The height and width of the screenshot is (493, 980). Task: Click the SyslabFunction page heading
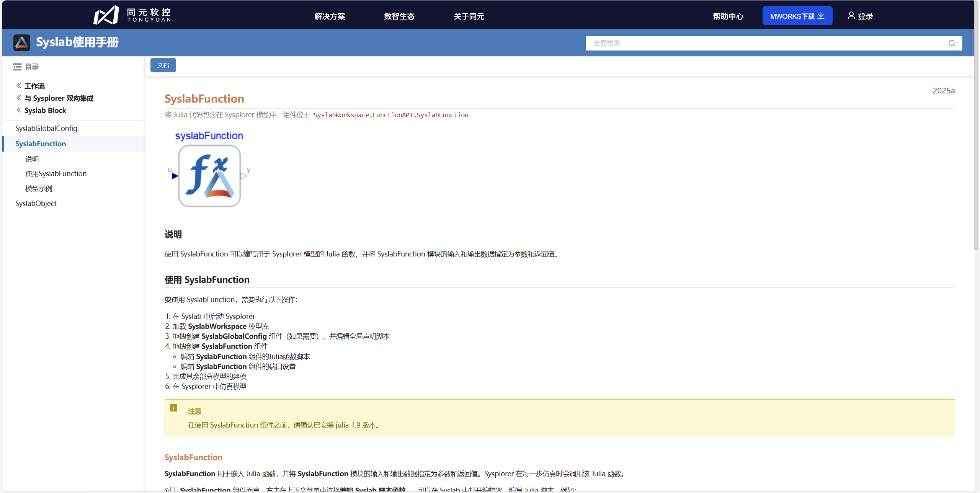[204, 99]
